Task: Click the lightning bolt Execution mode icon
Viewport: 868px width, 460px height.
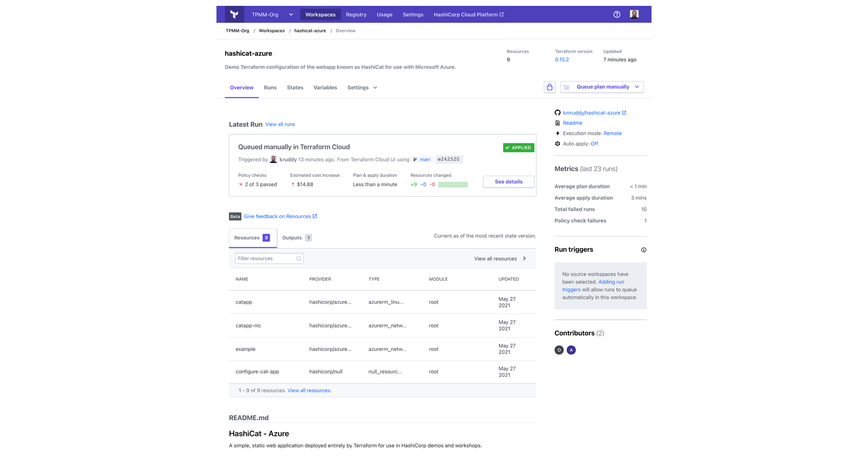Action: point(557,133)
